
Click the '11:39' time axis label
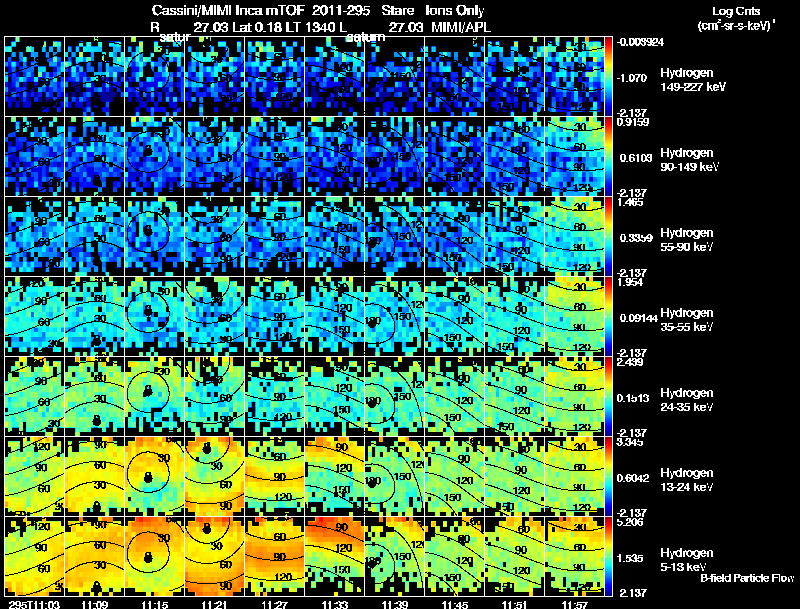[x=395, y=604]
